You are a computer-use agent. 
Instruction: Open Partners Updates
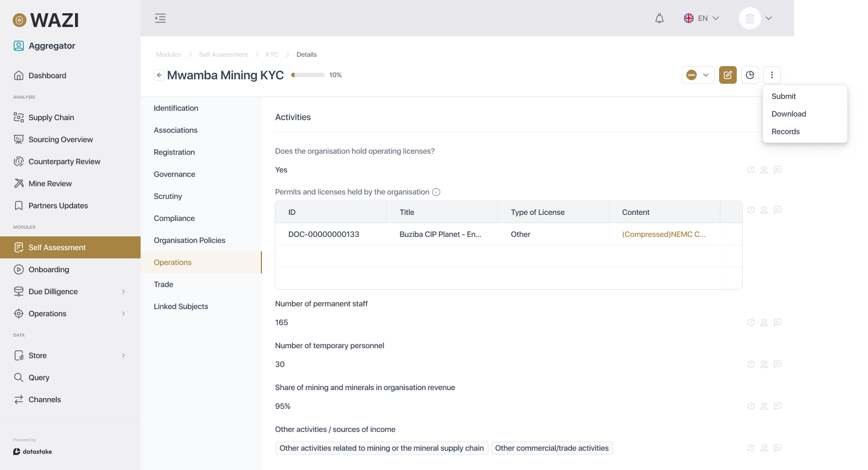pyautogui.click(x=70, y=206)
